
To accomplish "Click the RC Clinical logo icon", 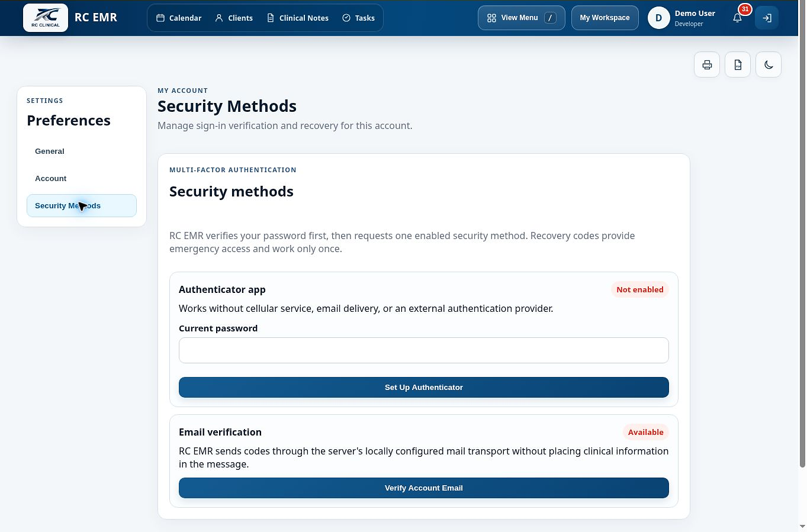I will pyautogui.click(x=46, y=18).
